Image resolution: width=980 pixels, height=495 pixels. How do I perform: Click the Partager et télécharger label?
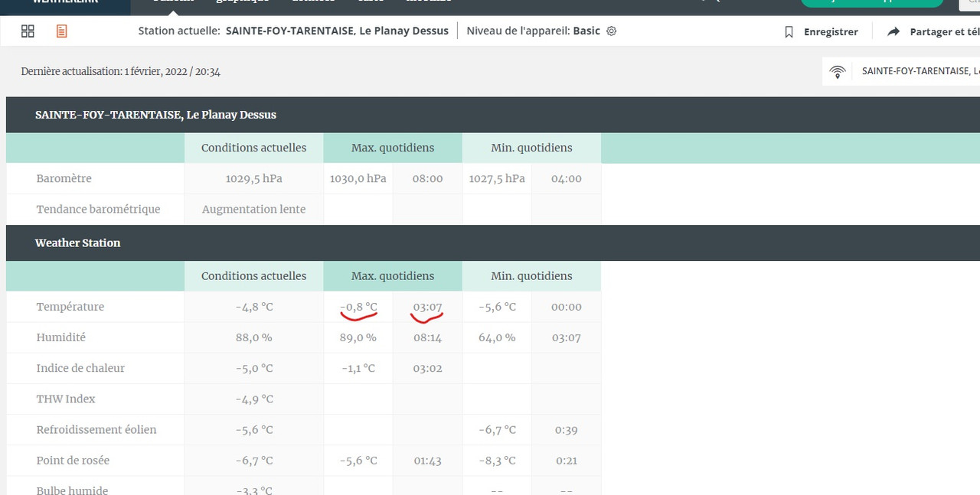pyautogui.click(x=945, y=32)
